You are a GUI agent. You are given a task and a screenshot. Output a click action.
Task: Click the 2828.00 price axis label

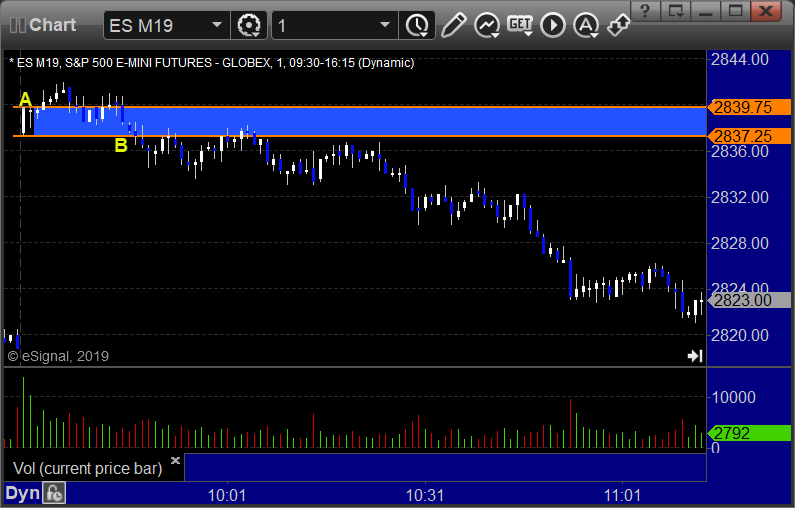click(740, 243)
